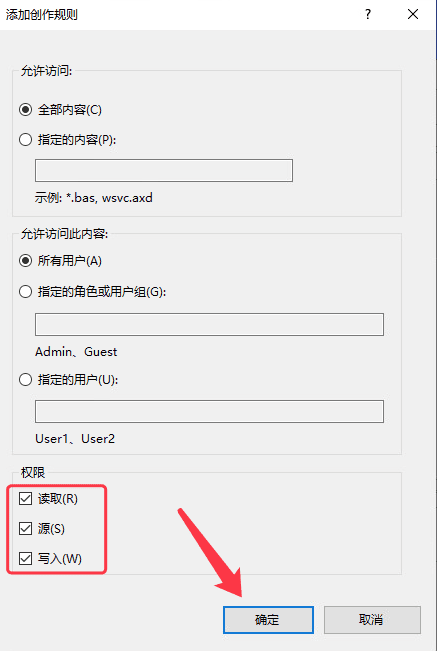Screen dimensions: 437x651
Task: Click the 权限 group label
Action: (x=33, y=472)
